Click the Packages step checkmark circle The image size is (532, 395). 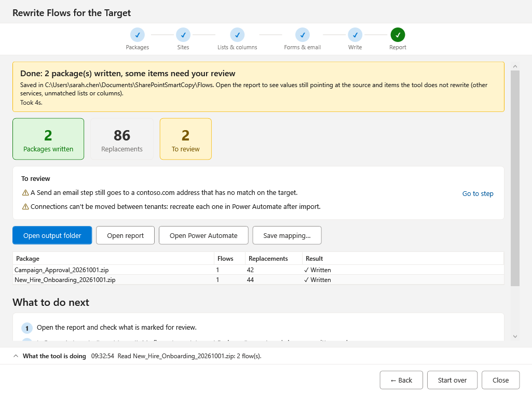138,35
